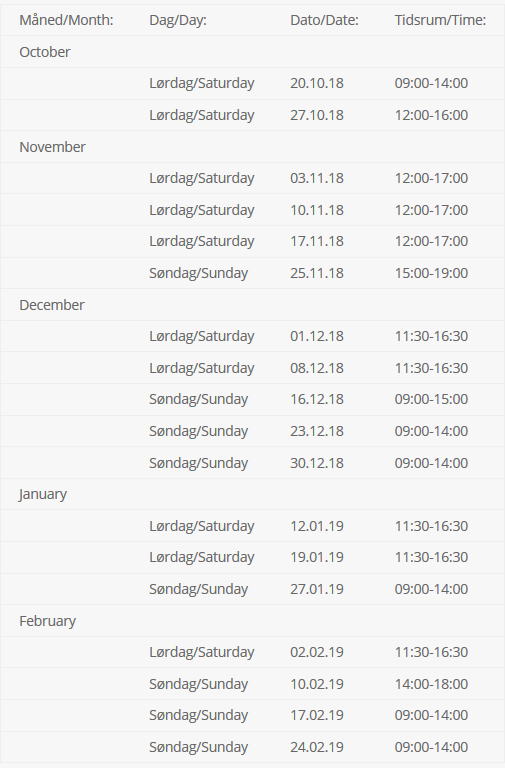
Task: Select the February month row
Action: (252, 621)
